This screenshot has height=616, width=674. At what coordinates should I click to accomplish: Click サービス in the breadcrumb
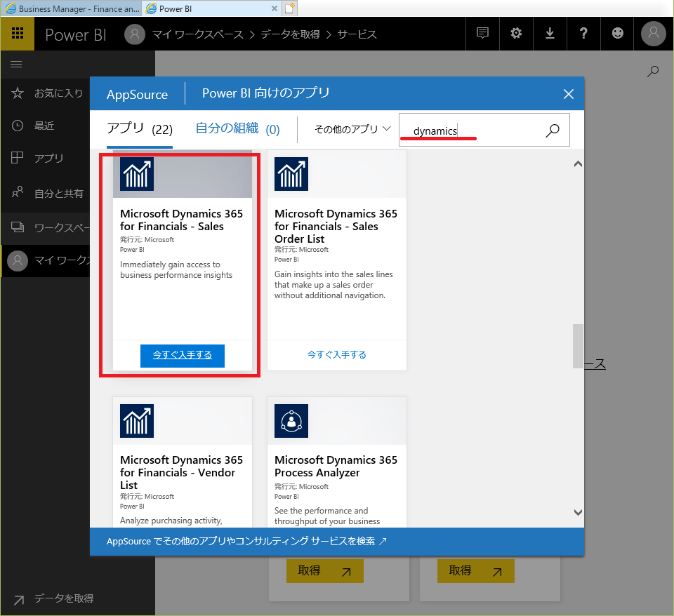357,34
